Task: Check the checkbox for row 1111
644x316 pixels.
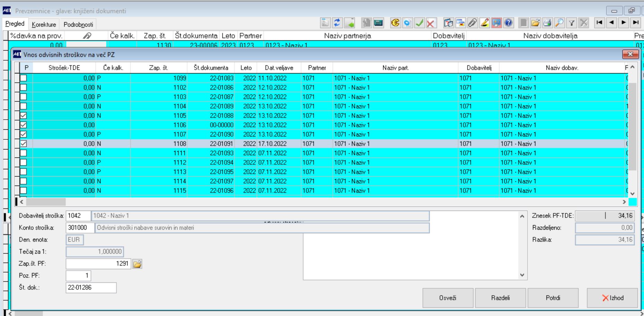Action: click(23, 153)
